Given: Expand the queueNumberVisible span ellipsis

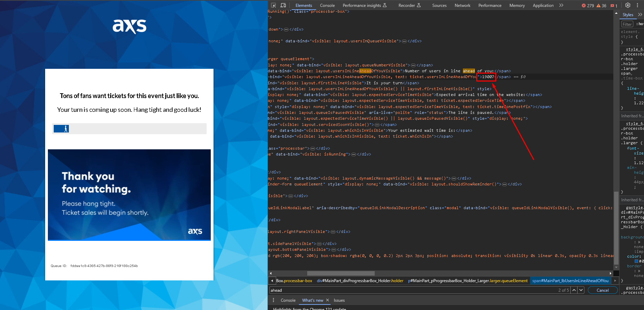Looking at the screenshot, I should (413, 65).
